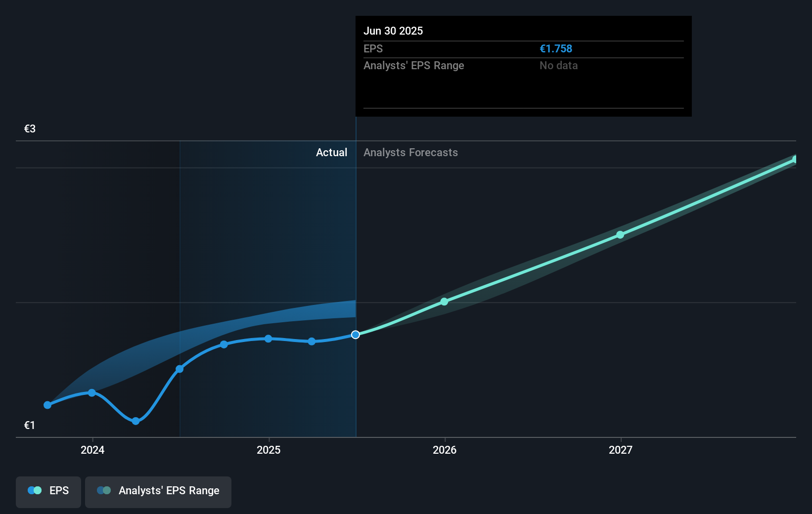The width and height of the screenshot is (812, 514).
Task: Click the No data label in the tooltip
Action: [x=558, y=65]
